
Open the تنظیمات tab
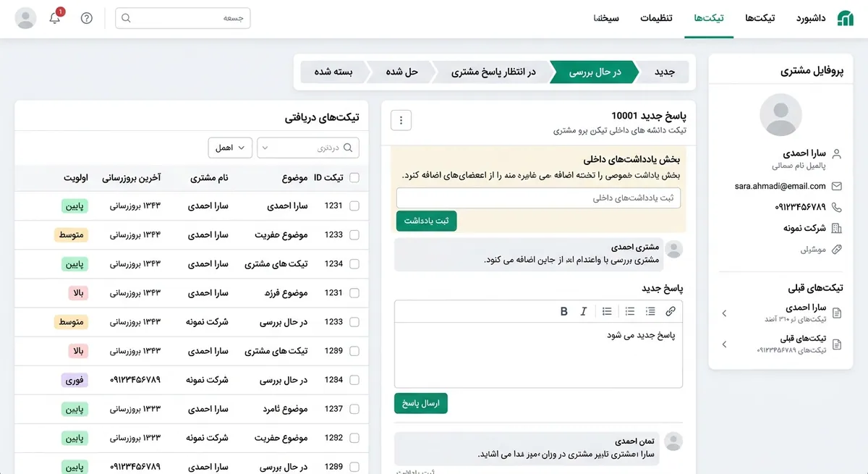656,18
